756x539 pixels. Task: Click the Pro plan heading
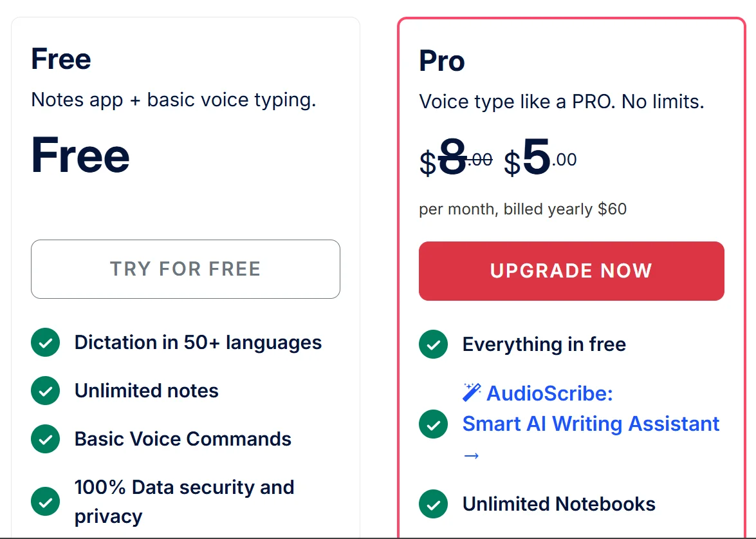(x=442, y=61)
